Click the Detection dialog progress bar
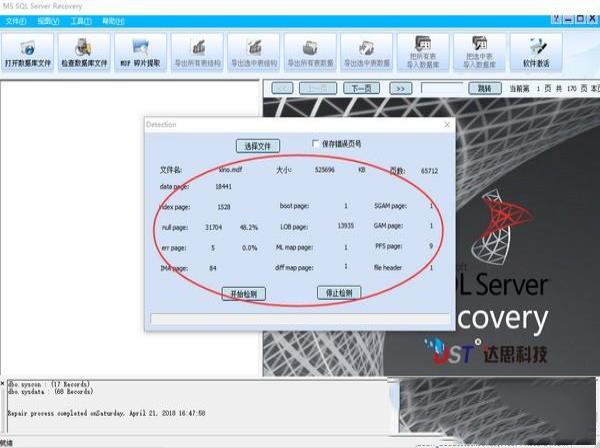Viewport: 600px width, 448px height. [300, 318]
